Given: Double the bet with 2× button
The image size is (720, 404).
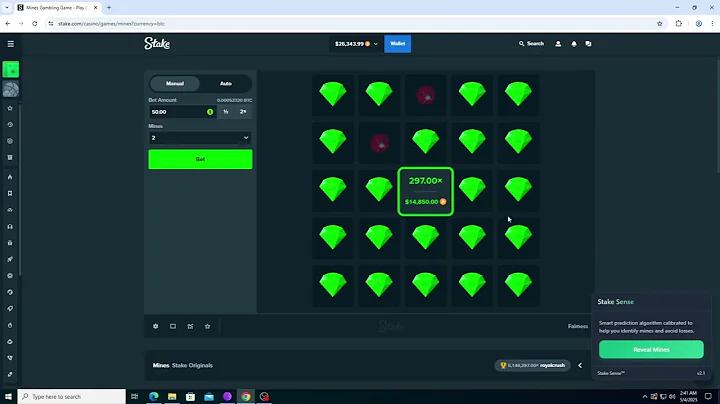Looking at the screenshot, I should (243, 112).
